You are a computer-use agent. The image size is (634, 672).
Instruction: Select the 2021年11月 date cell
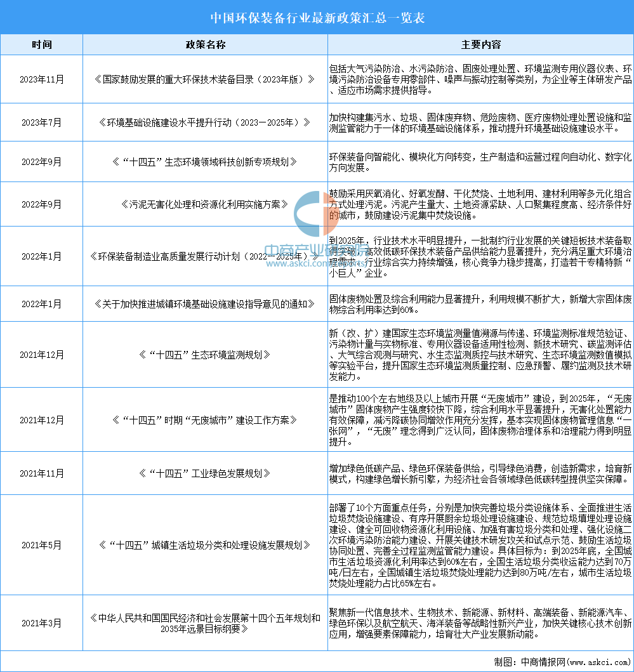click(x=42, y=473)
